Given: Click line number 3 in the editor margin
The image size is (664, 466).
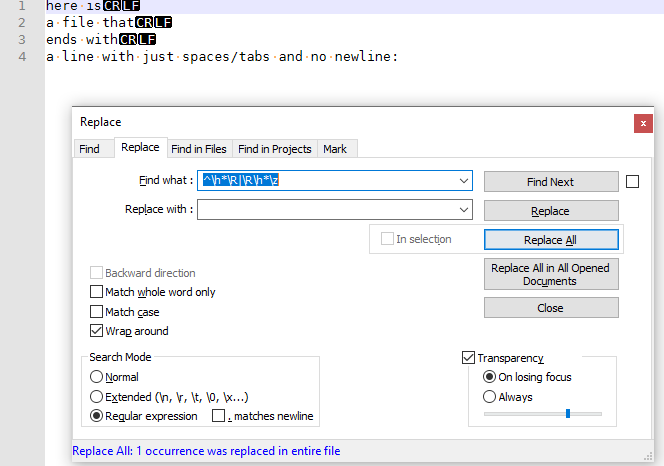Looking at the screenshot, I should click(x=22, y=39).
